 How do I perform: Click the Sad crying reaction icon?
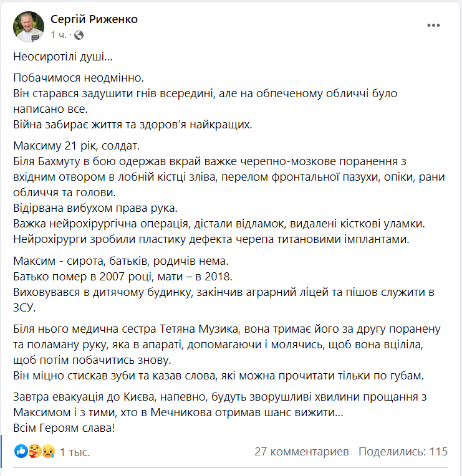pyautogui.click(x=48, y=451)
